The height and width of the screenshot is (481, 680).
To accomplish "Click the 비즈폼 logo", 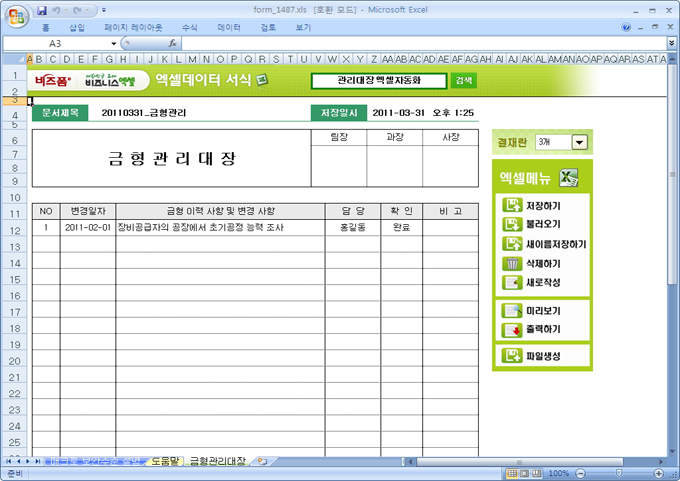I will tap(53, 81).
